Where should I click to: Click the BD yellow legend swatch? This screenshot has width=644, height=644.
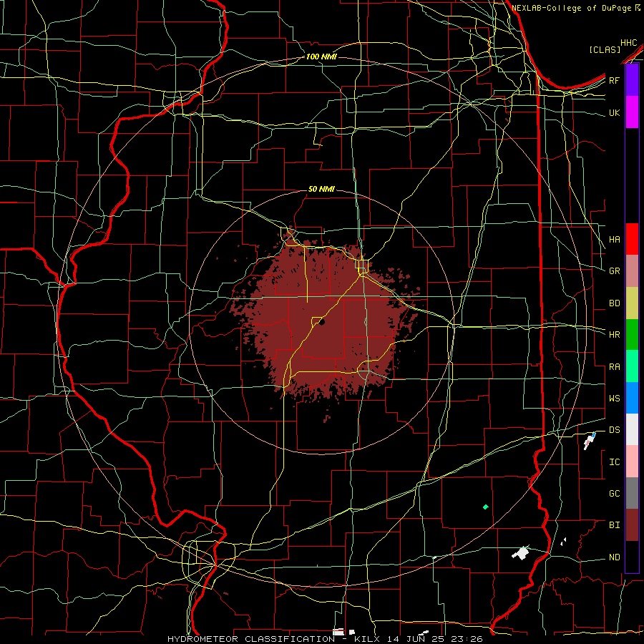tap(632, 303)
